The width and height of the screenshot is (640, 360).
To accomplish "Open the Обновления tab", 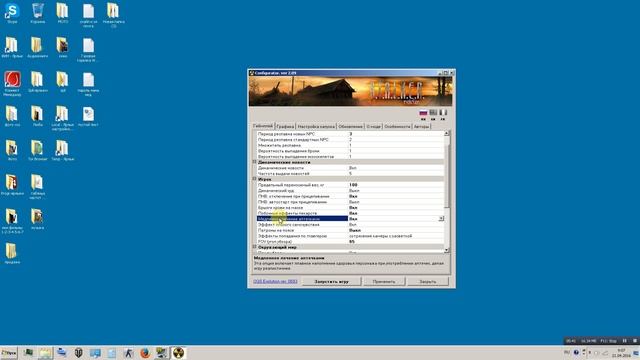I will pyautogui.click(x=350, y=127).
